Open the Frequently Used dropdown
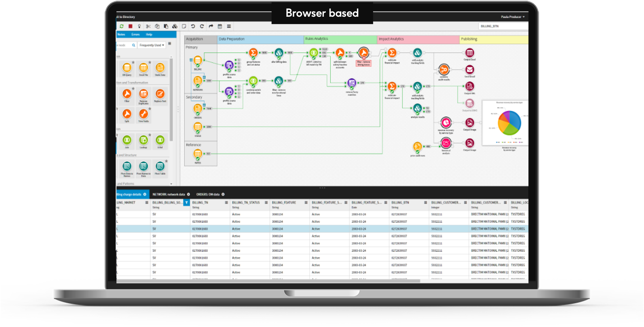 point(152,45)
